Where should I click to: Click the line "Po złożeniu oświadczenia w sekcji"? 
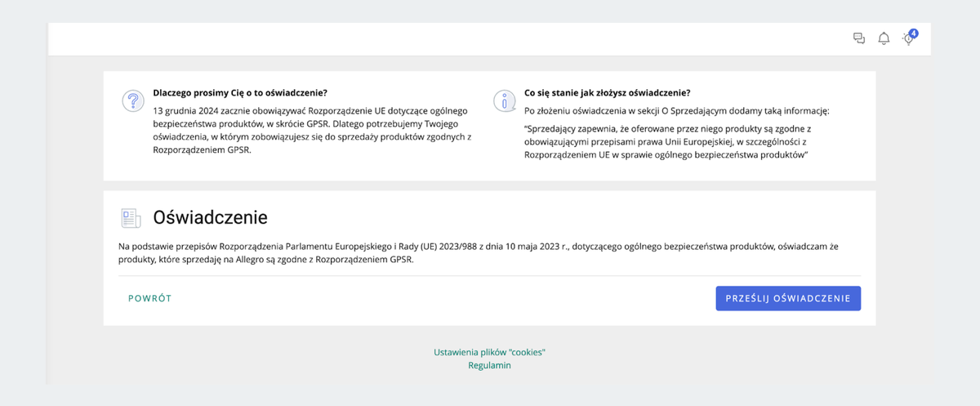pyautogui.click(x=677, y=110)
